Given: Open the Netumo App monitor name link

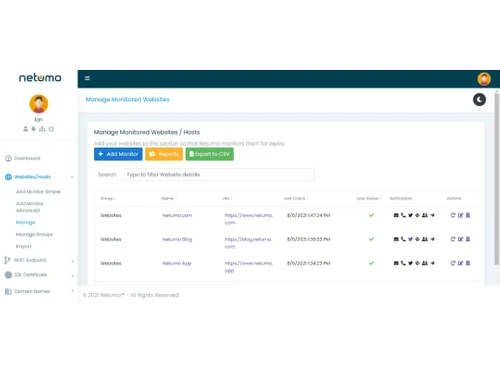Looking at the screenshot, I should pos(177,263).
